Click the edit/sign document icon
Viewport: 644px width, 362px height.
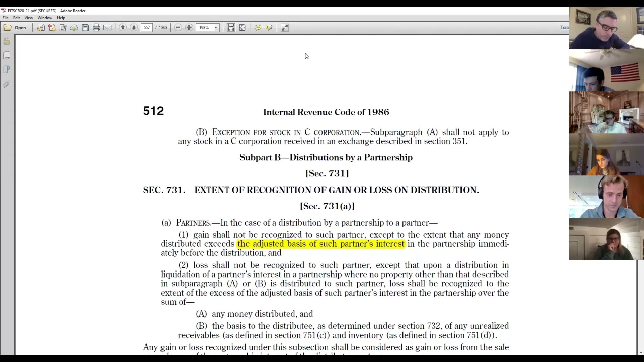(63, 28)
